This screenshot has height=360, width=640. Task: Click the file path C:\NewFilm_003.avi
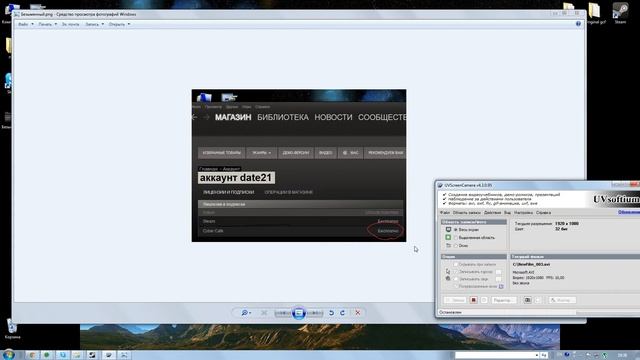point(531,264)
